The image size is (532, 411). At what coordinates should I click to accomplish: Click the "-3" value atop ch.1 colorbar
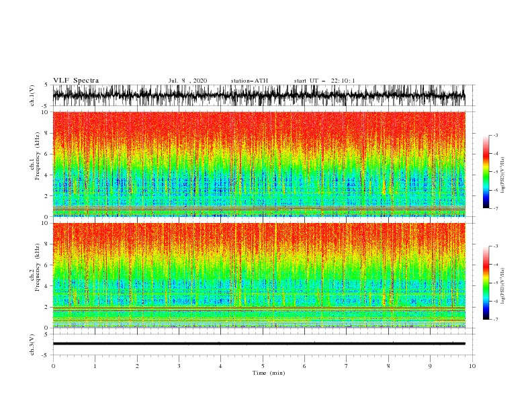click(x=495, y=135)
